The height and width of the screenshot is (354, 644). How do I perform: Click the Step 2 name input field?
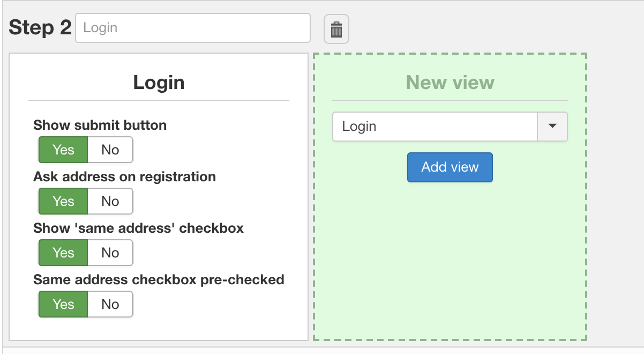pyautogui.click(x=193, y=28)
